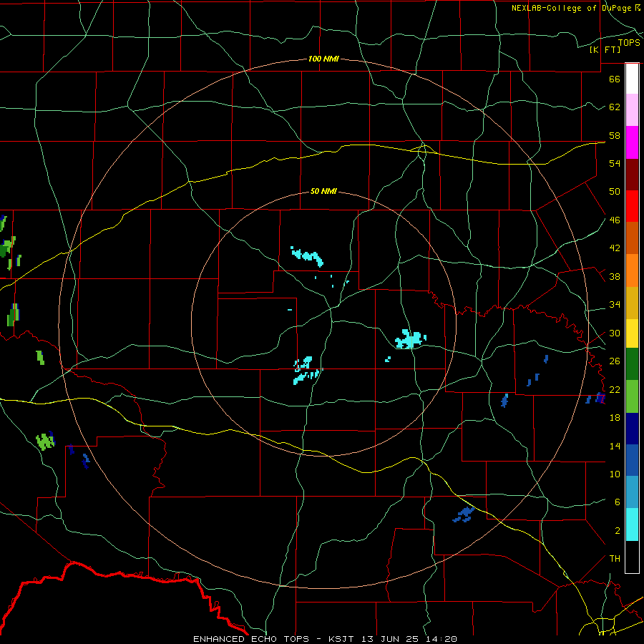Click the '[K FT]' units label

click(605, 49)
